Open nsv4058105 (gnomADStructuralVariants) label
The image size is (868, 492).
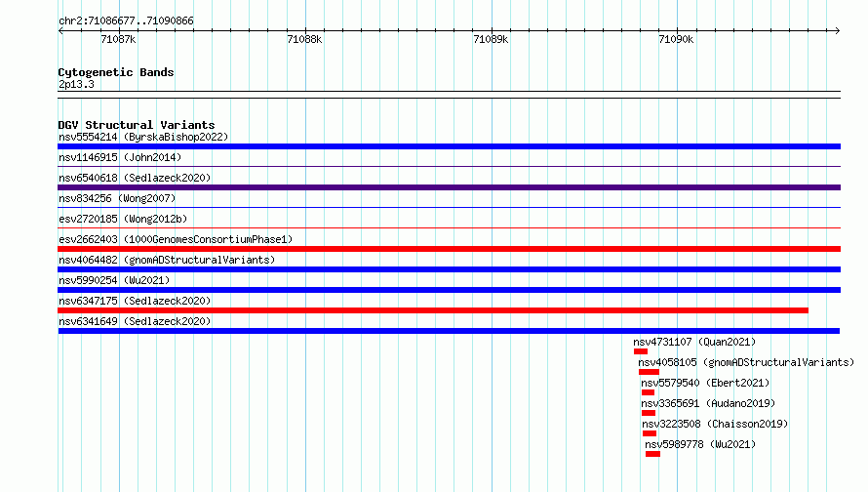746,362
